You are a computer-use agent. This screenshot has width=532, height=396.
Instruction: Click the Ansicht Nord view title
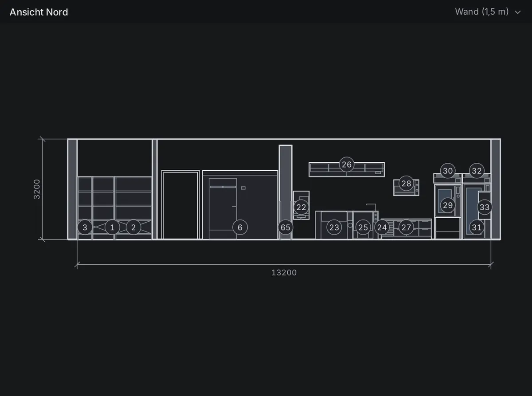39,12
